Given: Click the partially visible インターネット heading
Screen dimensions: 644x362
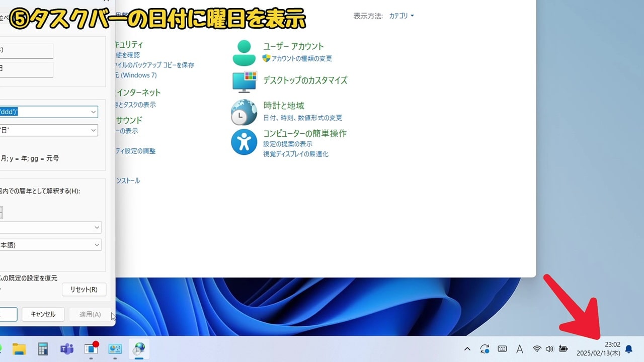Looking at the screenshot, I should pos(138,93).
